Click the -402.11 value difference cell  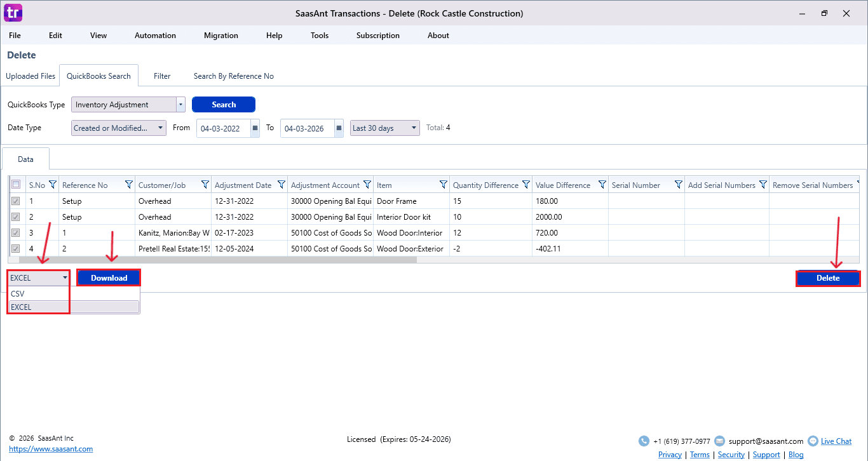tap(570, 249)
